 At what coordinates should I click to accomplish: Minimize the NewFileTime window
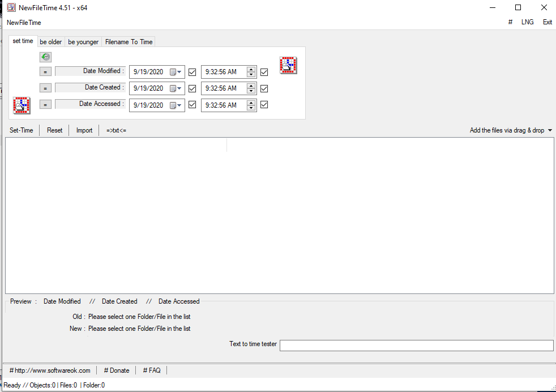click(x=492, y=7)
